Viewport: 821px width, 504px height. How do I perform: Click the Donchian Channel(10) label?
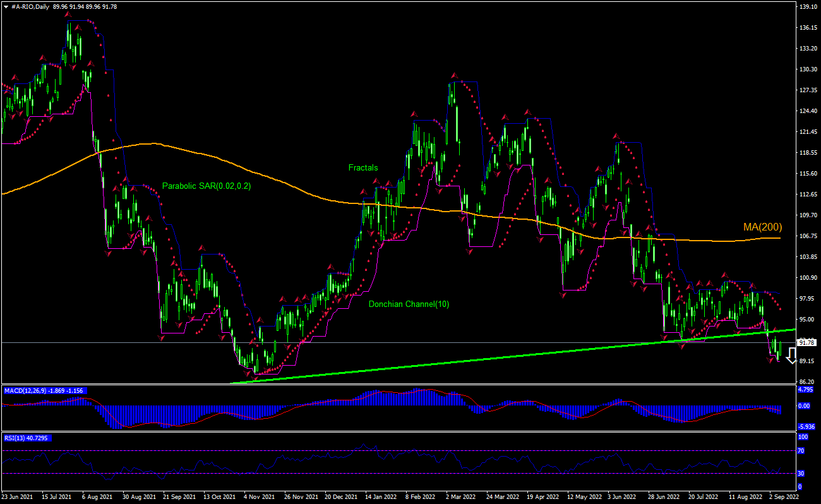409,304
